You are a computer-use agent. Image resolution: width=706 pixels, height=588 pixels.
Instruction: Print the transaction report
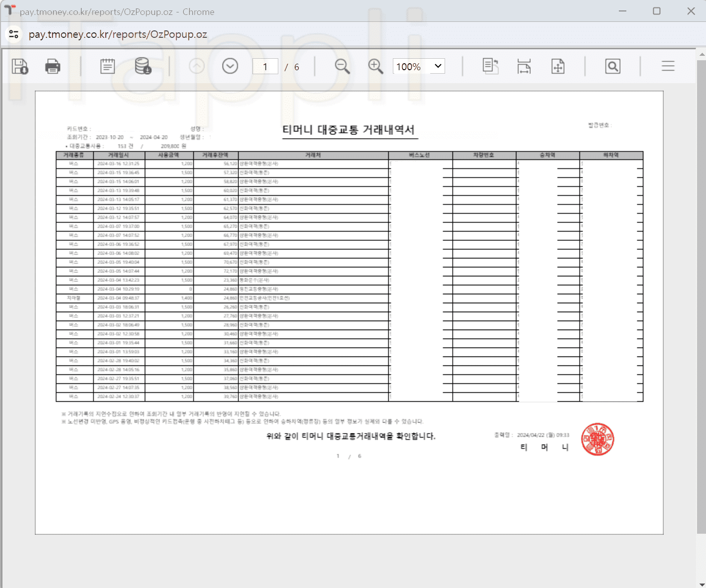53,66
